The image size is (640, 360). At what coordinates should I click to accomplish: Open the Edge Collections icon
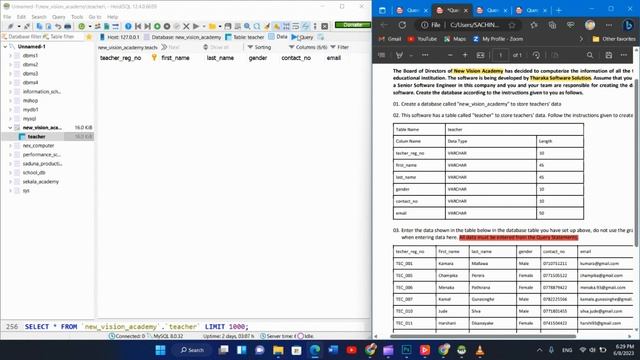pyautogui.click(x=552, y=25)
